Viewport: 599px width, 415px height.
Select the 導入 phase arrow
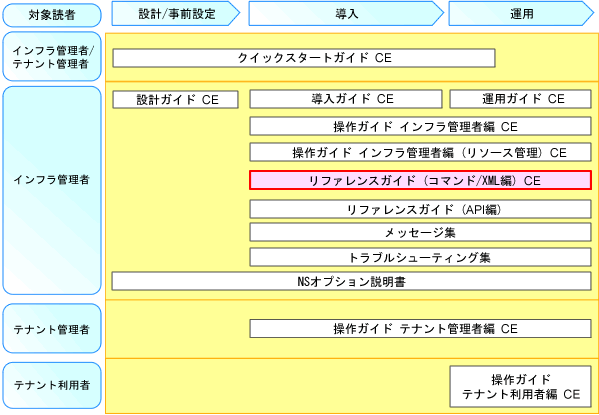point(346,14)
